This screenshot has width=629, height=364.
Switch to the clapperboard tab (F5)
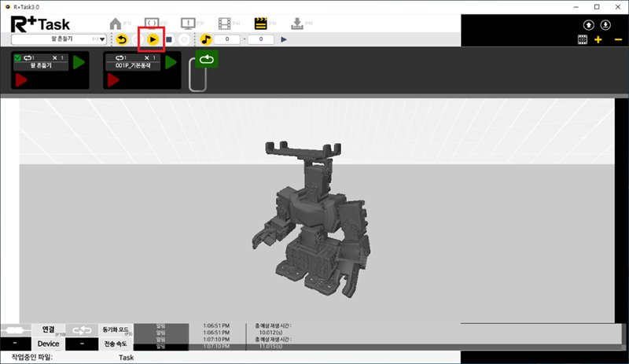pyautogui.click(x=260, y=23)
